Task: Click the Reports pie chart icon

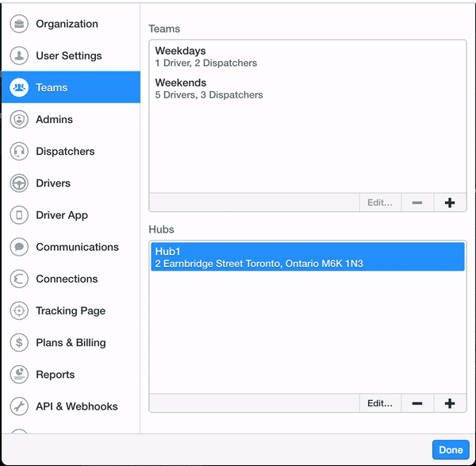Action: 19,375
